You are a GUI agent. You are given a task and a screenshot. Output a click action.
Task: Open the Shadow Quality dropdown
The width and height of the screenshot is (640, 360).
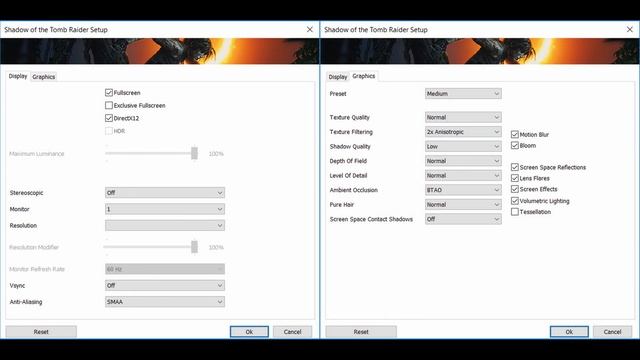(463, 146)
